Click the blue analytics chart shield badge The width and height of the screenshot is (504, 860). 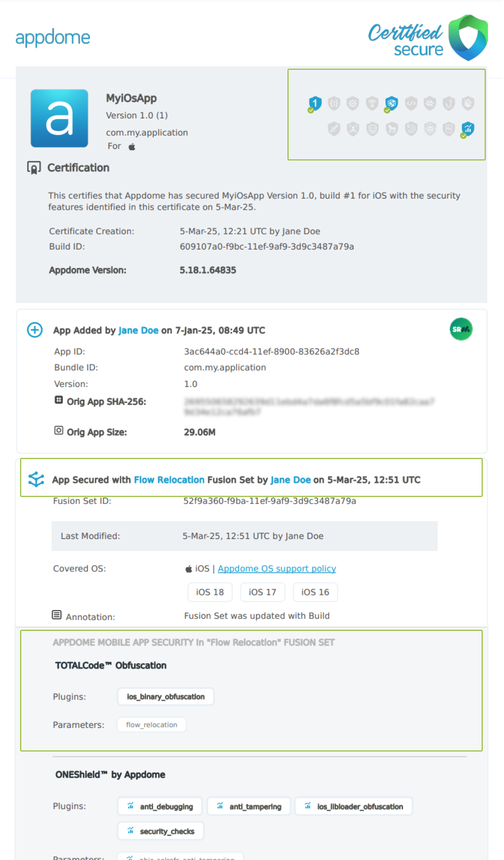click(468, 129)
